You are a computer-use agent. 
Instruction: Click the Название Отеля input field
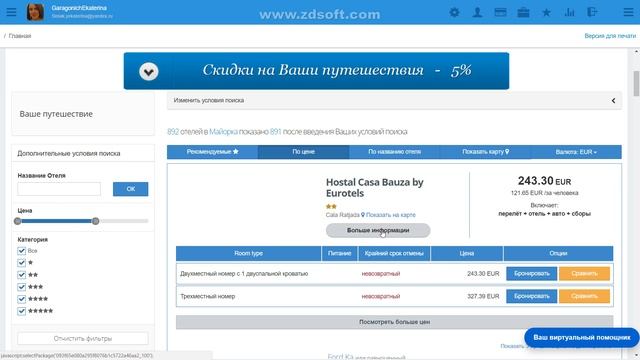coord(59,189)
